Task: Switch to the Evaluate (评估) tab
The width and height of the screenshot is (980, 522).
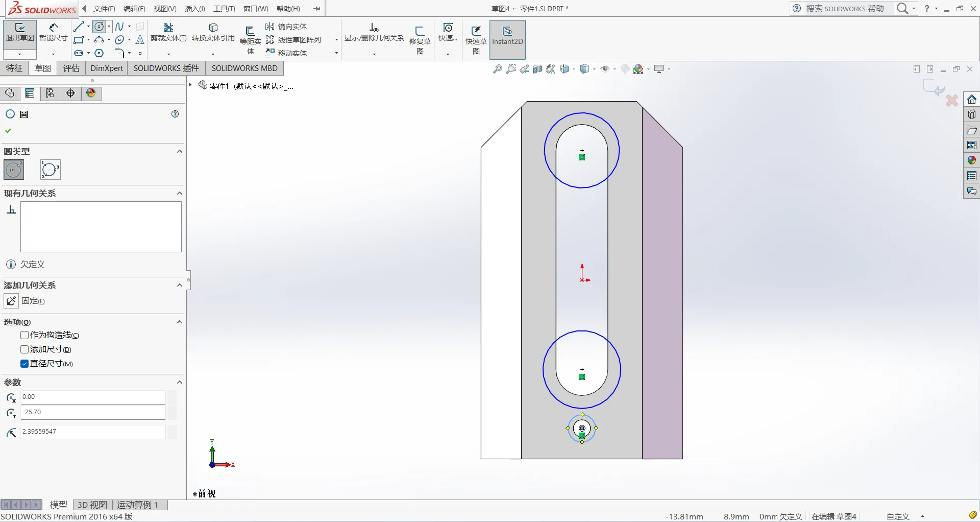Action: point(71,68)
